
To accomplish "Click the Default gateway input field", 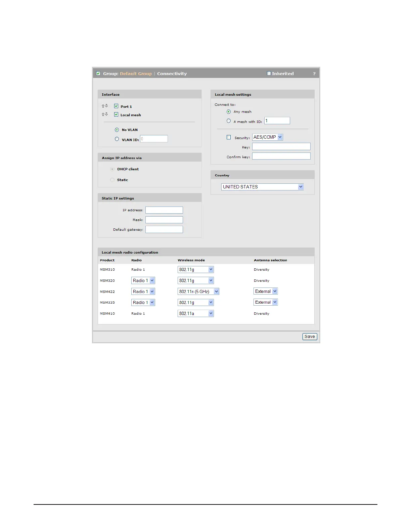I will (164, 229).
